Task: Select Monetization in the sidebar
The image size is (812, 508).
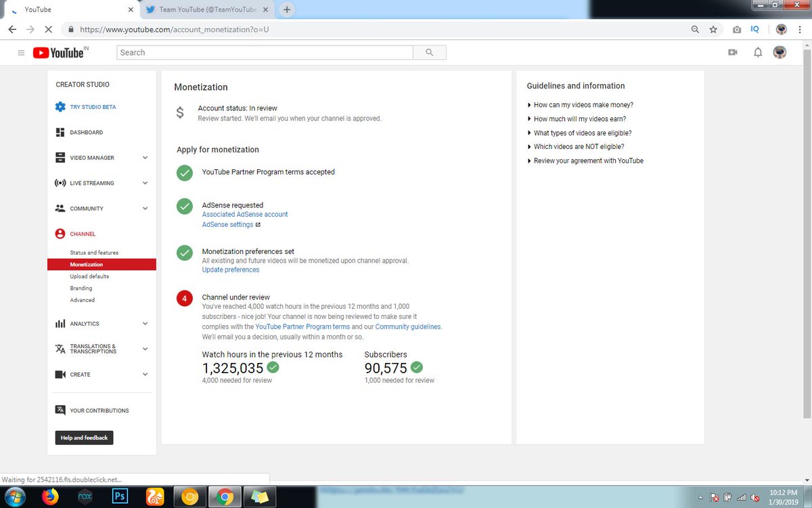Action: [101, 265]
